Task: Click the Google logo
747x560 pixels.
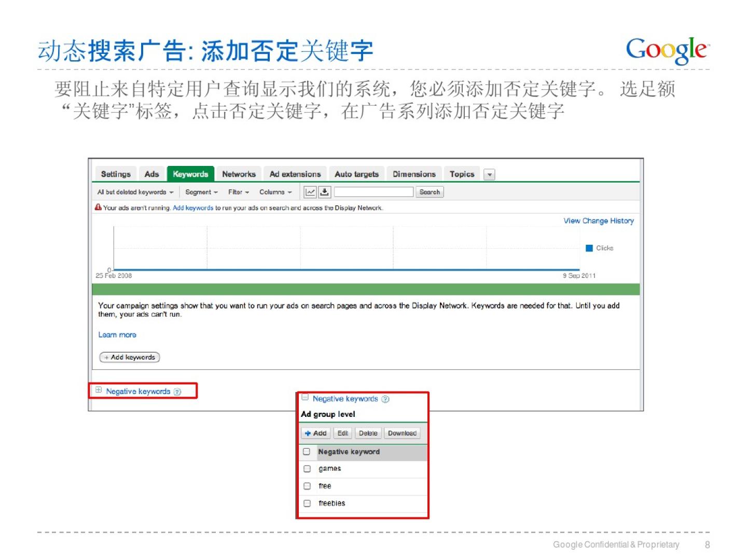Action: click(667, 50)
